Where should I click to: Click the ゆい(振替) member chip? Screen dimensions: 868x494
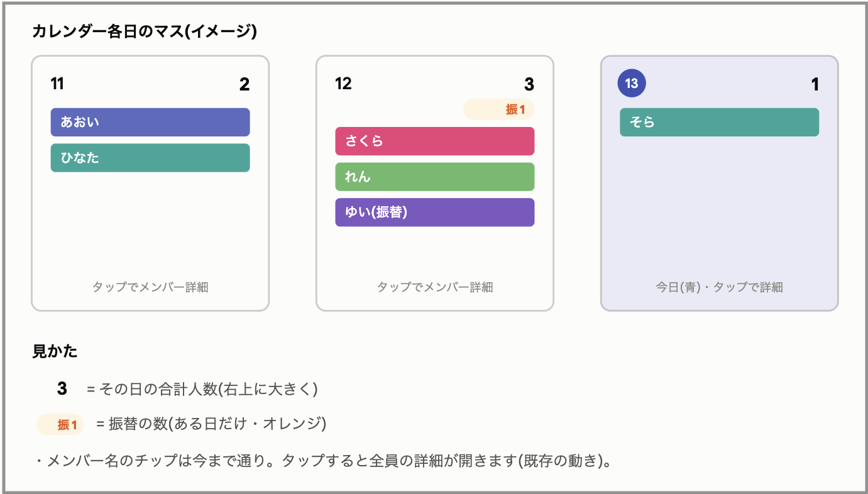click(x=435, y=212)
